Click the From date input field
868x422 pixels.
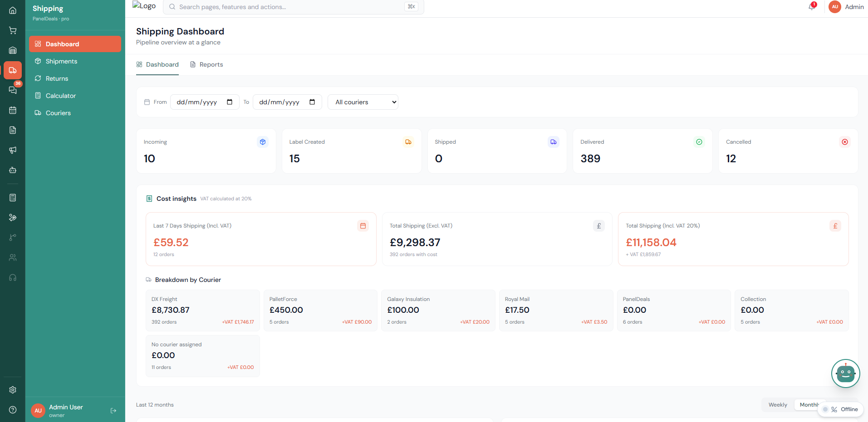coord(205,102)
